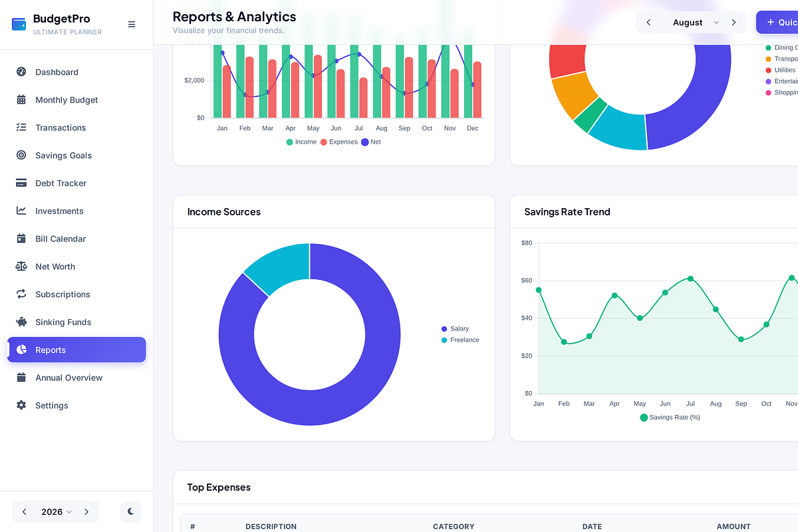Click the Quick add button
Screen dimensions: 798x532
pyautogui.click(x=777, y=22)
